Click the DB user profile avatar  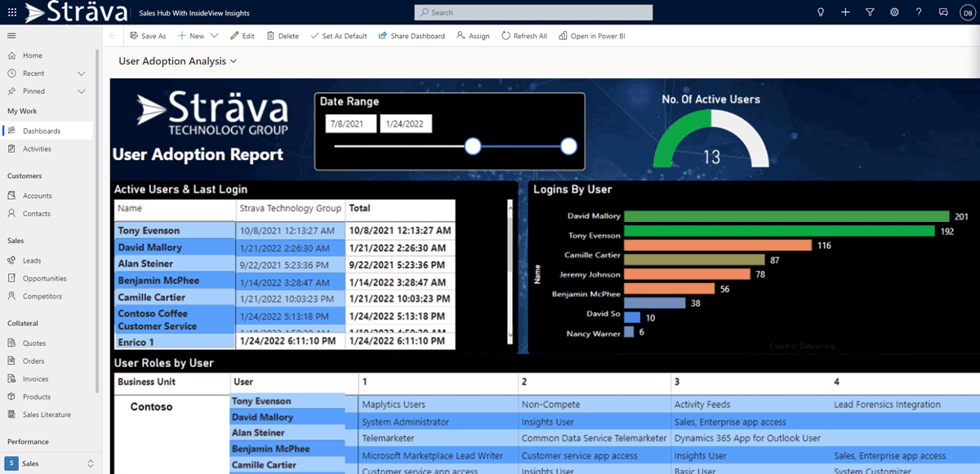[966, 12]
